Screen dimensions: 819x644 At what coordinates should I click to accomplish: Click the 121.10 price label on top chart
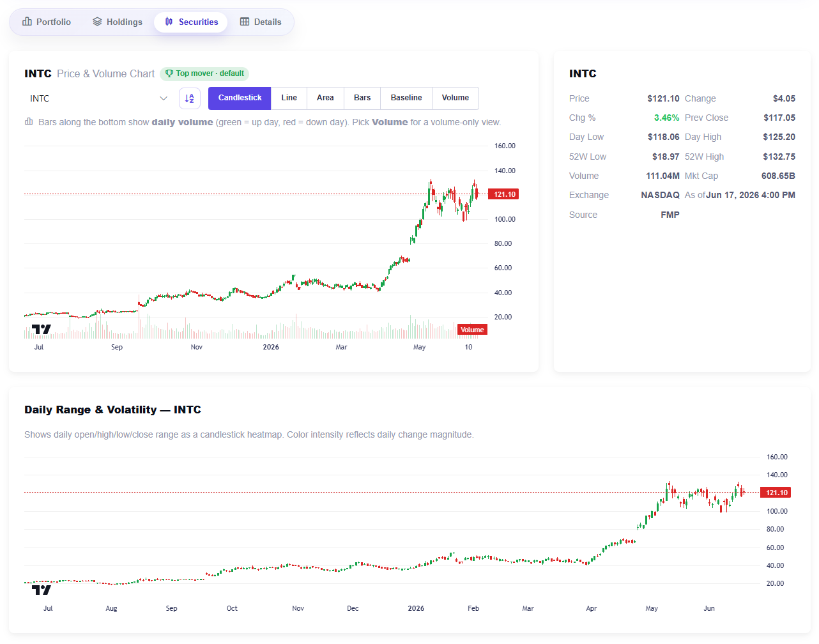coord(504,194)
